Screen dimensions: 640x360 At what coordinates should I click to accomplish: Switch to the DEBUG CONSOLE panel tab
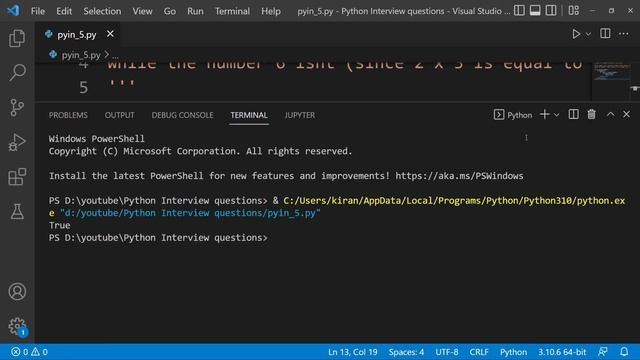(x=182, y=115)
